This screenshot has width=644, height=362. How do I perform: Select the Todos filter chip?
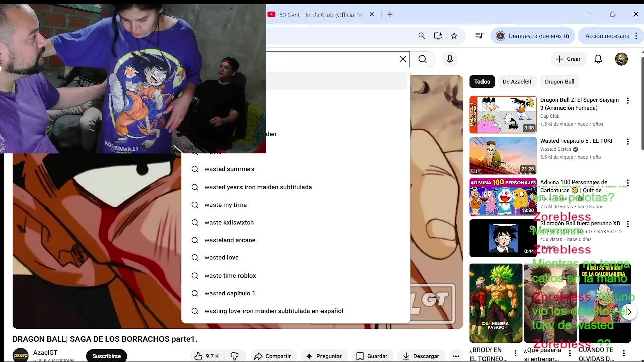pyautogui.click(x=482, y=82)
